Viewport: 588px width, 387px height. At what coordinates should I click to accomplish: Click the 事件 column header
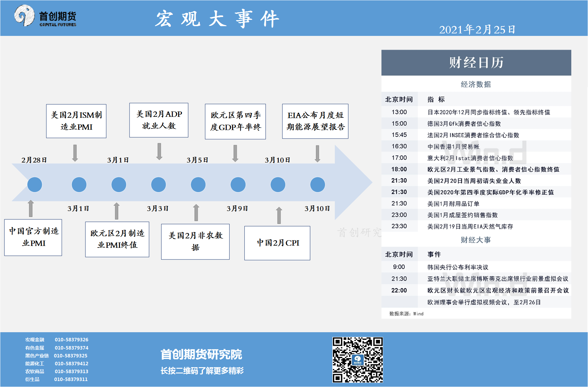pyautogui.click(x=434, y=254)
